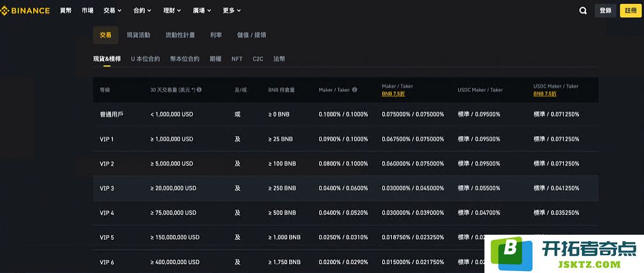Click the 普通用戶 level cell

coord(112,115)
